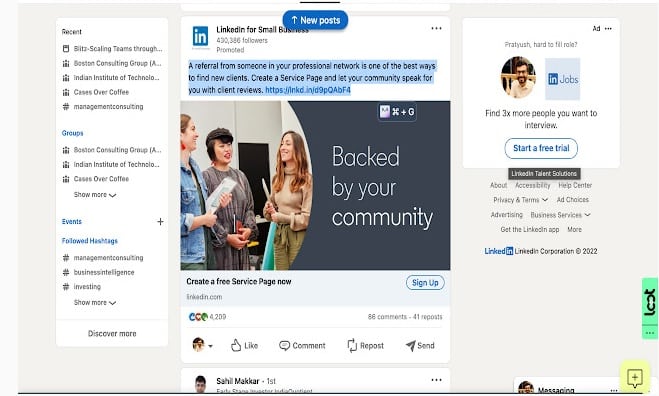The height and width of the screenshot is (396, 659).
Task: Open businessintelligence followed hashtag
Action: pyautogui.click(x=98, y=272)
